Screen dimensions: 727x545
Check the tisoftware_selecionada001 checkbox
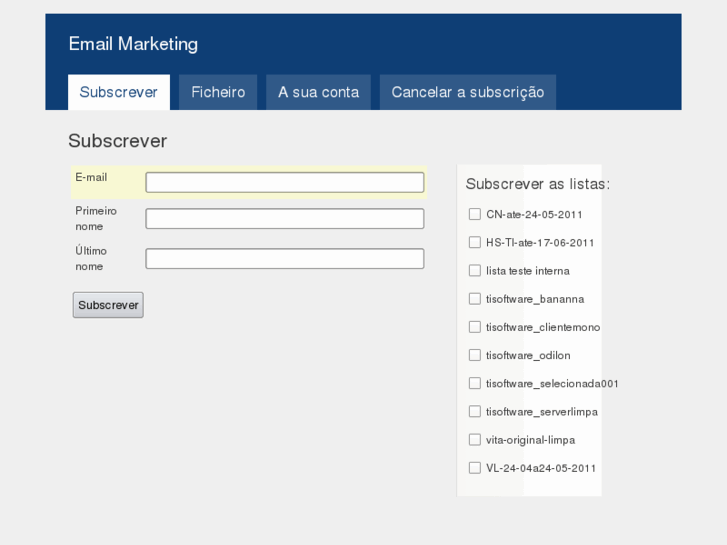(475, 383)
